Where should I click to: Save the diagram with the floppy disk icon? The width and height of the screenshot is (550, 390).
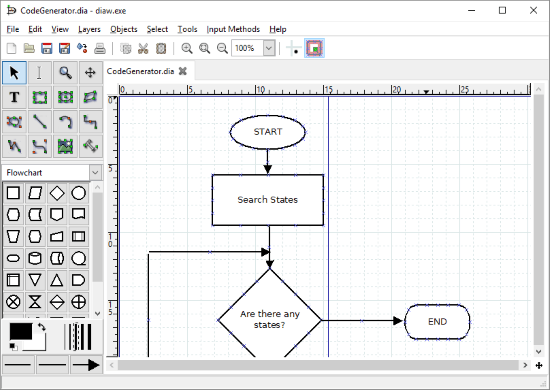point(47,48)
